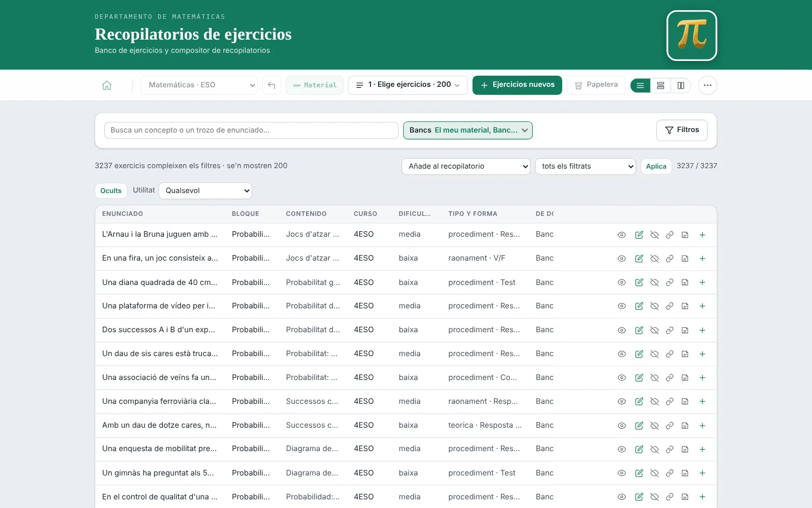This screenshot has width=812, height=508.
Task: Switch to compact list view
Action: click(640, 85)
